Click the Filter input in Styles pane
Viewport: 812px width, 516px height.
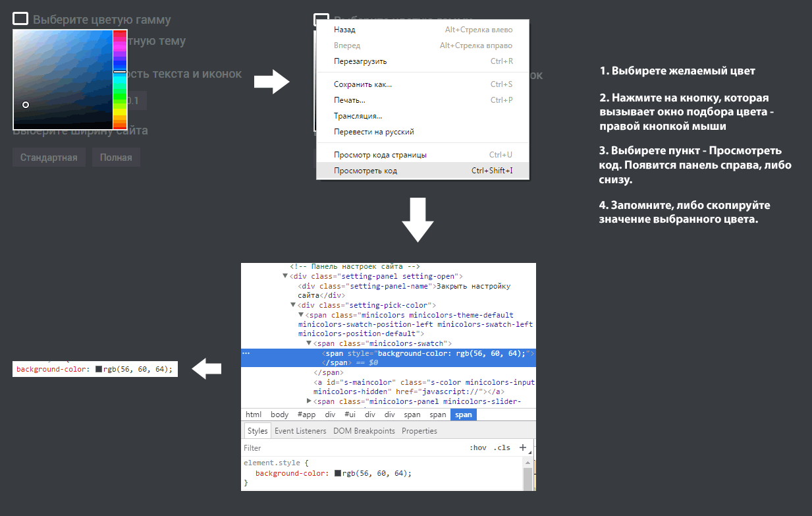(349, 447)
